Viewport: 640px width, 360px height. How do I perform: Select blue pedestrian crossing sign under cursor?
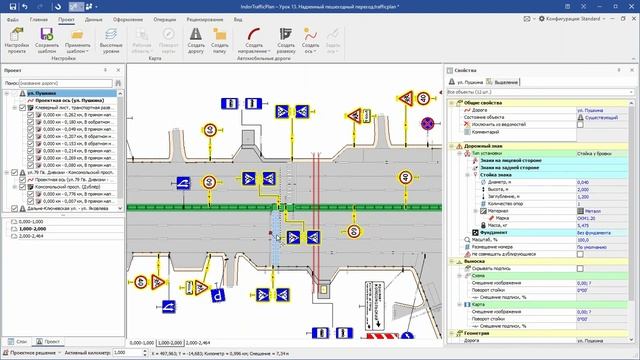[x=293, y=238]
